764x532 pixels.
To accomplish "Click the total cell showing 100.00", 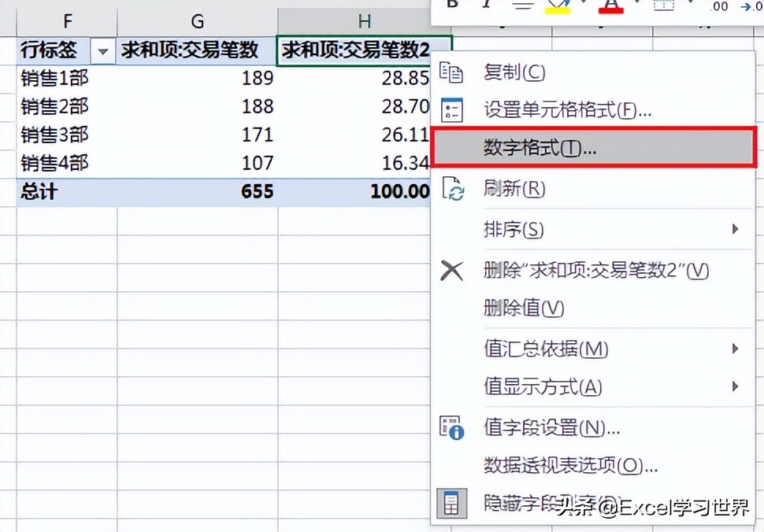I will (x=354, y=191).
